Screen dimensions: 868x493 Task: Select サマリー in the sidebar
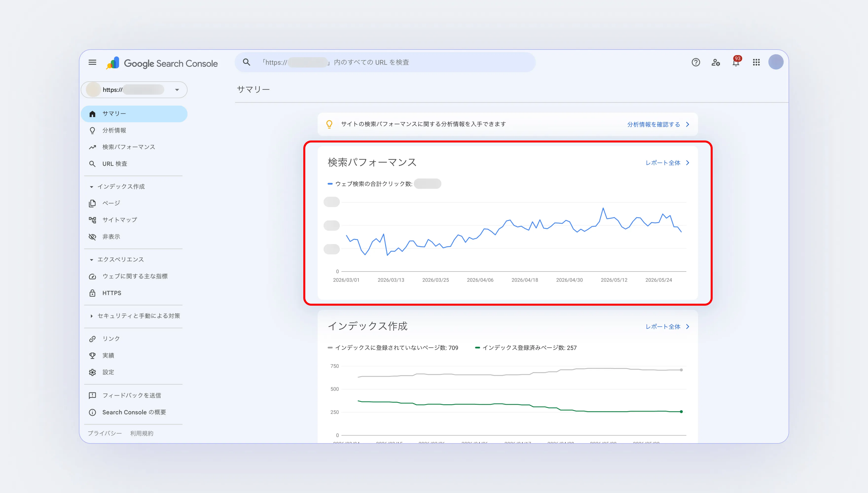pos(134,114)
